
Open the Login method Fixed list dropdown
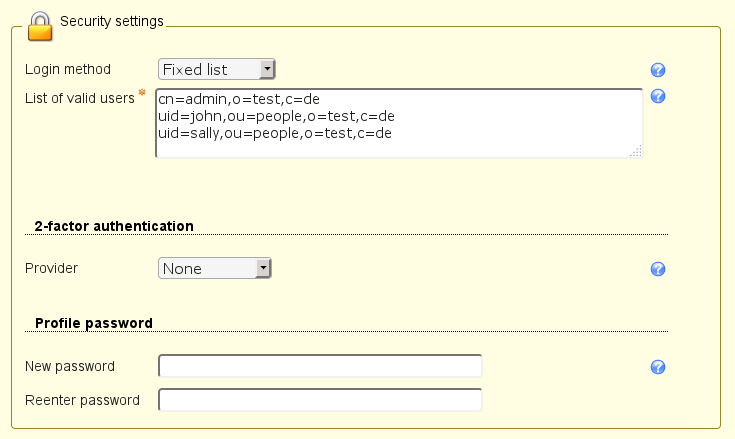(x=216, y=69)
